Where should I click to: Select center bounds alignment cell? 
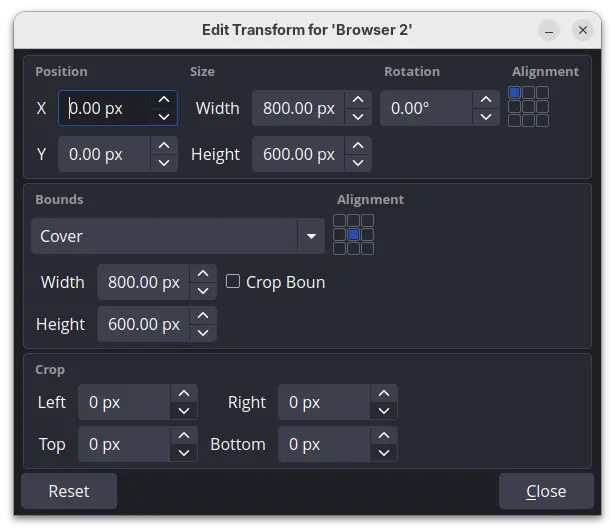(x=353, y=235)
